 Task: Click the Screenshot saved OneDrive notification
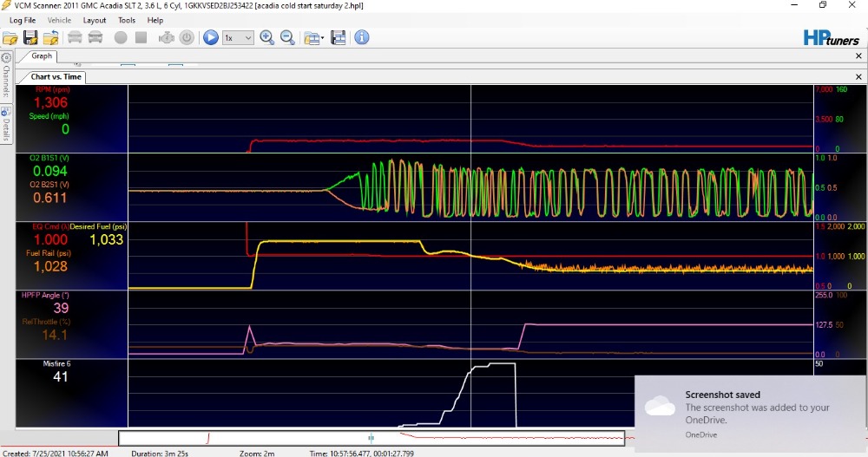pos(750,414)
